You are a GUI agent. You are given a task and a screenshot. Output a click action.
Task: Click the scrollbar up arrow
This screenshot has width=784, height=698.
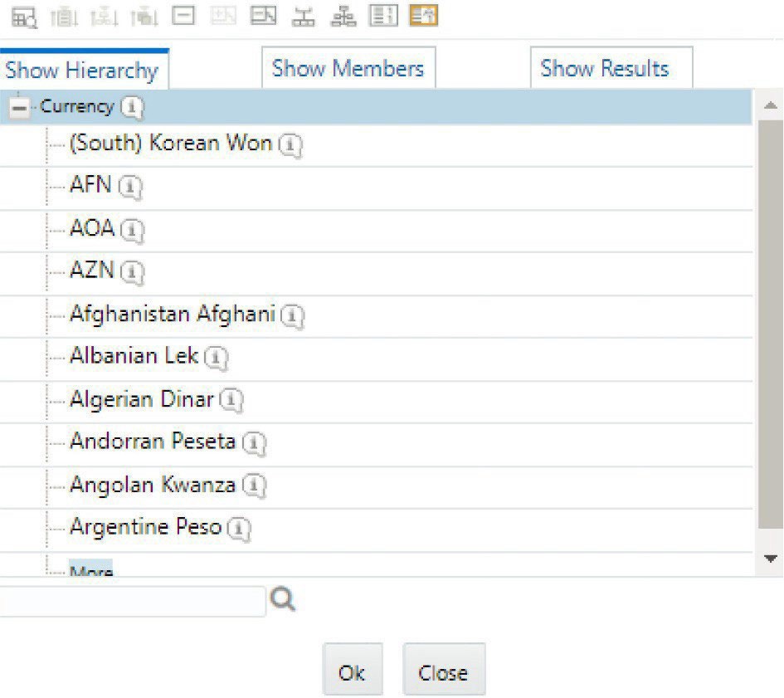tap(771, 105)
